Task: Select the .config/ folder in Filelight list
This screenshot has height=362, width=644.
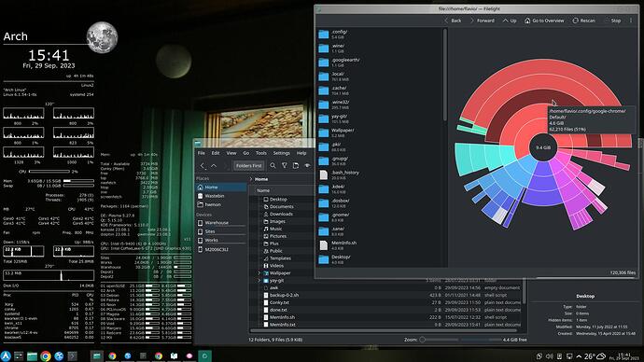Action: [x=380, y=35]
